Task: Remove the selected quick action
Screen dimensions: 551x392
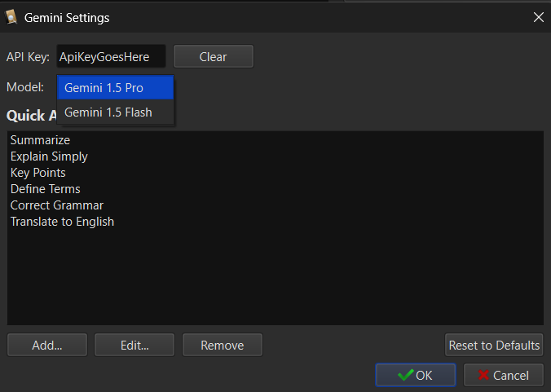Action: click(223, 345)
